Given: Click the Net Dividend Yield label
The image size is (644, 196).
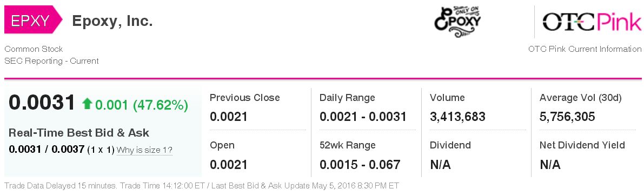Looking at the screenshot, I should pos(582,145).
